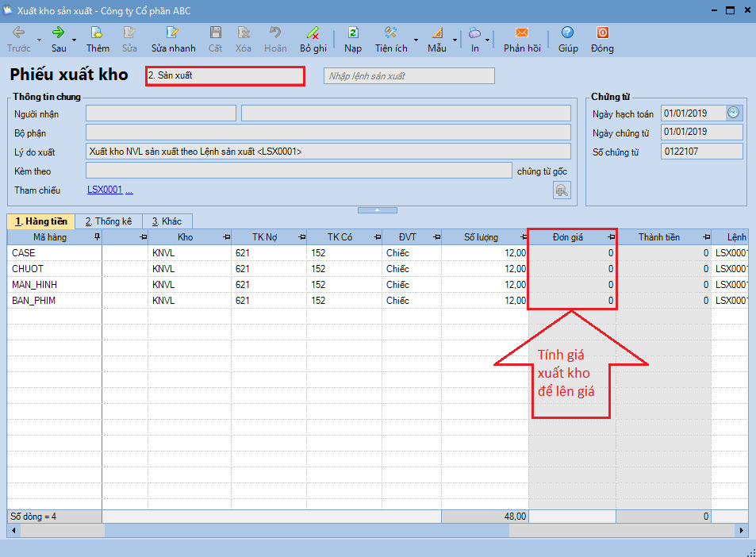This screenshot has height=557, width=756.
Task: Toggle pin on the Mã hàng column
Action: [x=97, y=237]
